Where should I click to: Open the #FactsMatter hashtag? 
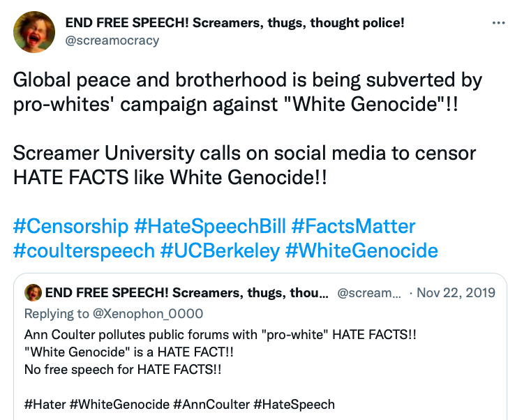point(353,226)
